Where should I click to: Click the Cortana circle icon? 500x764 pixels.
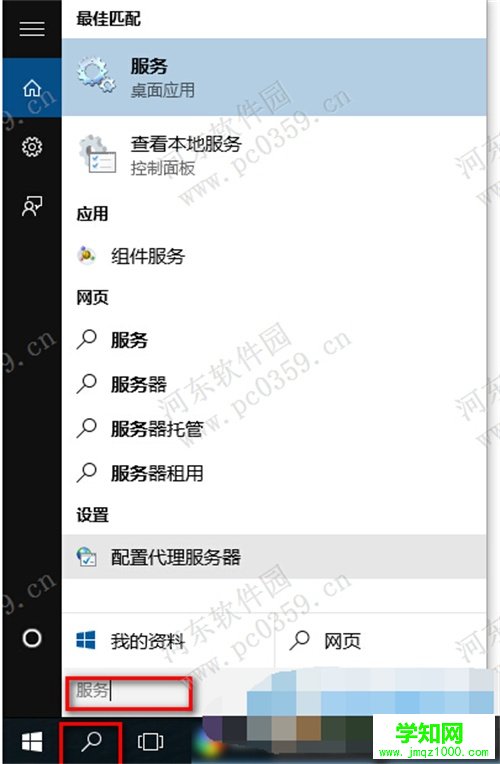[x=32, y=638]
